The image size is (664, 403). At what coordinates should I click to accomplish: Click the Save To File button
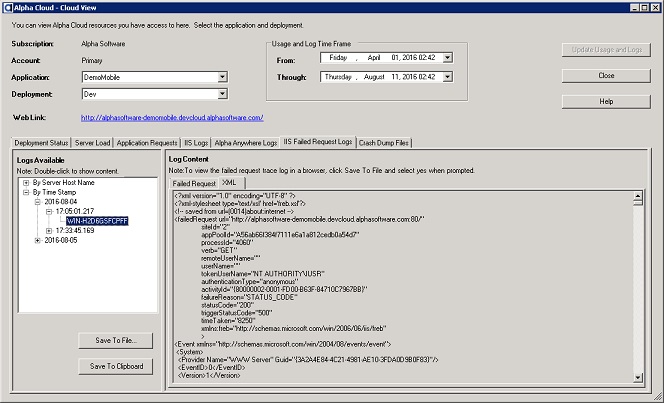click(x=116, y=340)
